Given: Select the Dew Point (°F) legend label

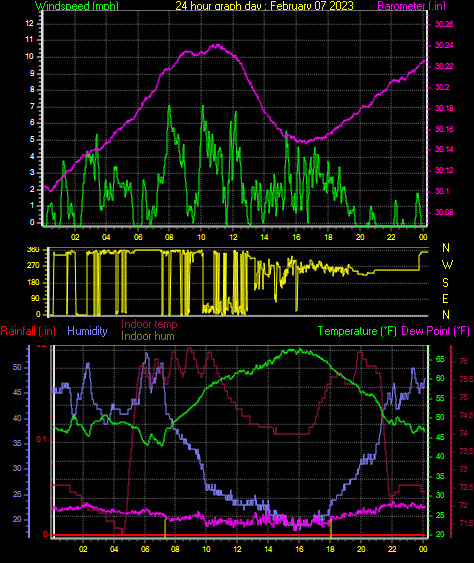Looking at the screenshot, I should pos(436,331).
